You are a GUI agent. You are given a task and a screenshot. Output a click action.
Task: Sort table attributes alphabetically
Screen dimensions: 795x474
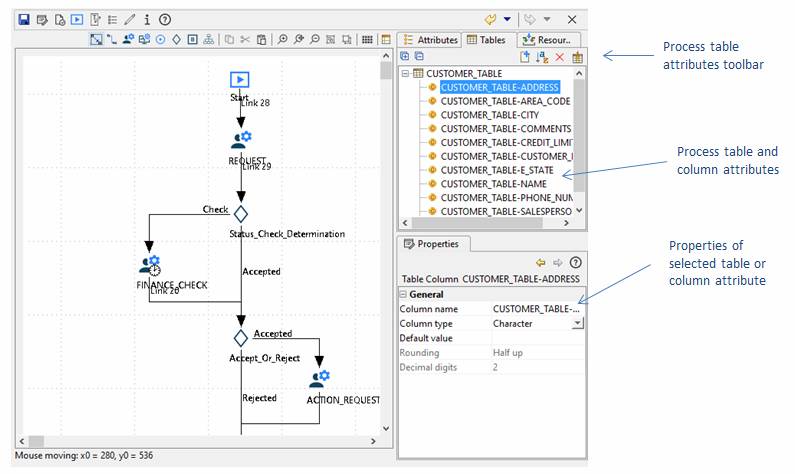(x=543, y=58)
